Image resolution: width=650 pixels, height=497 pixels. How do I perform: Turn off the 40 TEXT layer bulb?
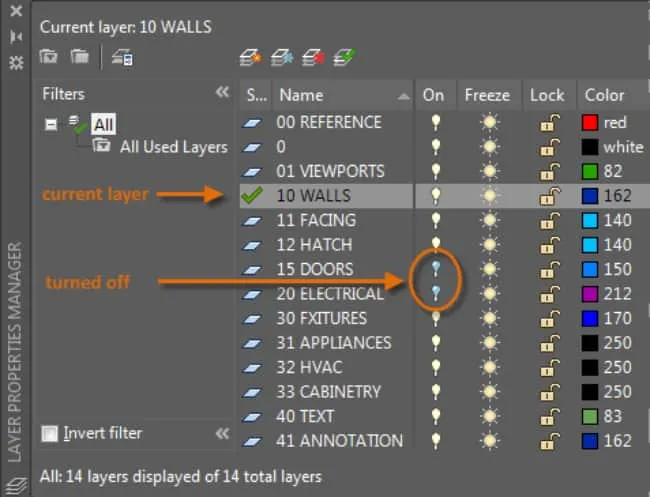(x=435, y=416)
